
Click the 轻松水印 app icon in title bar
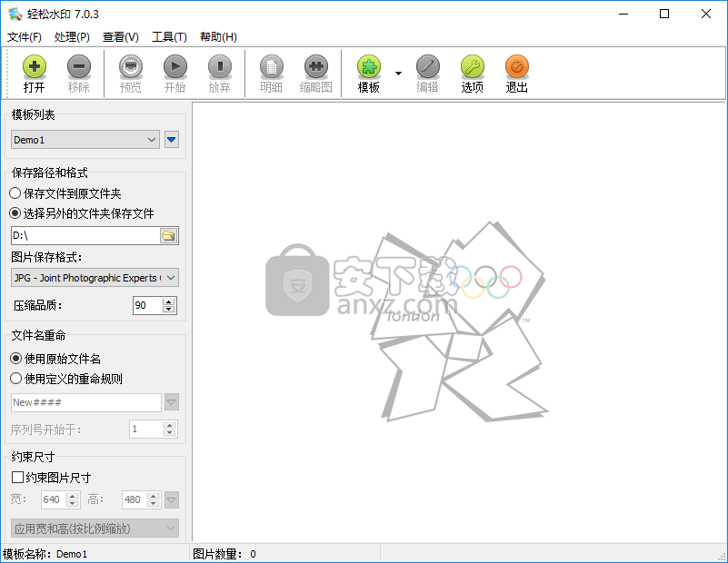tap(15, 14)
